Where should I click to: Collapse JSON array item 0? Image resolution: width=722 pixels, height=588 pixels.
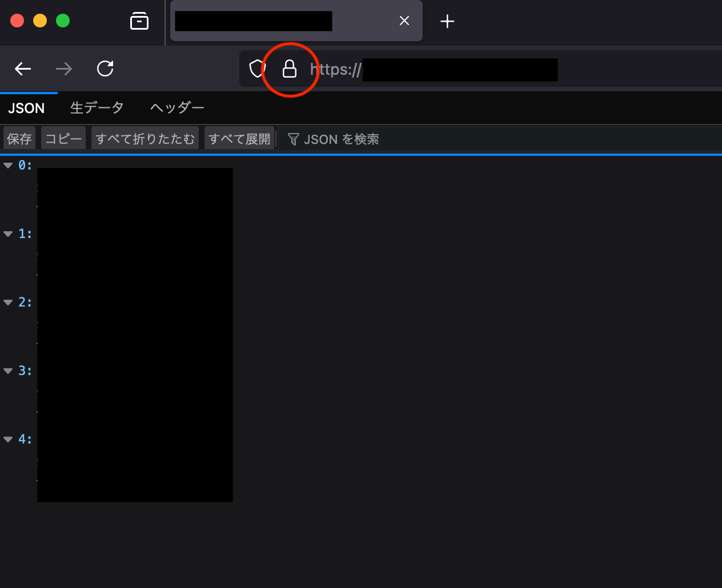point(8,166)
